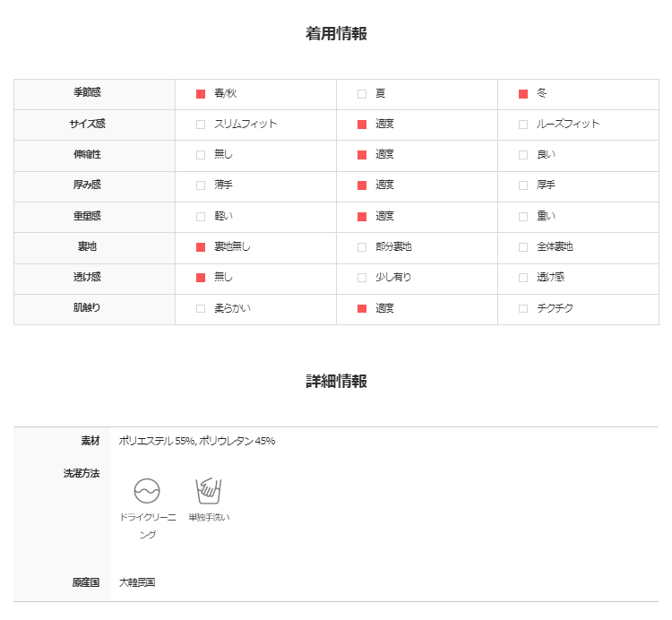Screen dimensions: 672x620
Task: Click the 素材 label
Action: pos(90,441)
